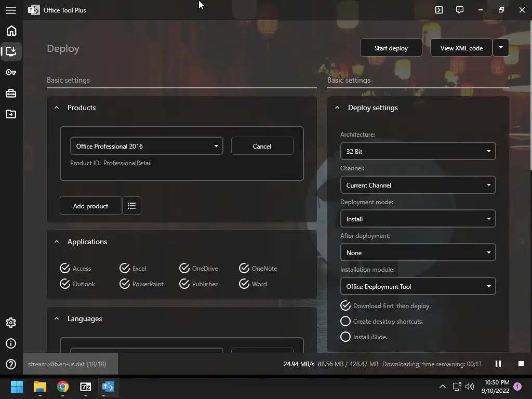Screen dimensions: 532x399
Task: Collapse the Applications section
Action: click(x=57, y=242)
